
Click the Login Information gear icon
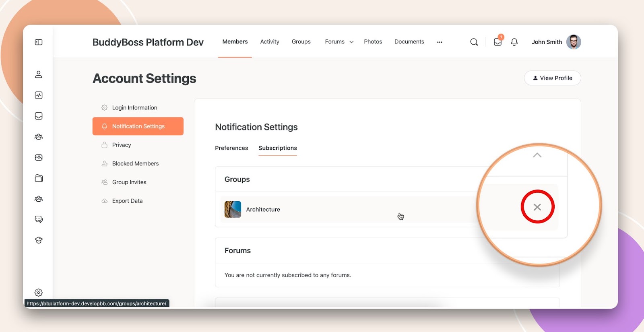(x=104, y=108)
